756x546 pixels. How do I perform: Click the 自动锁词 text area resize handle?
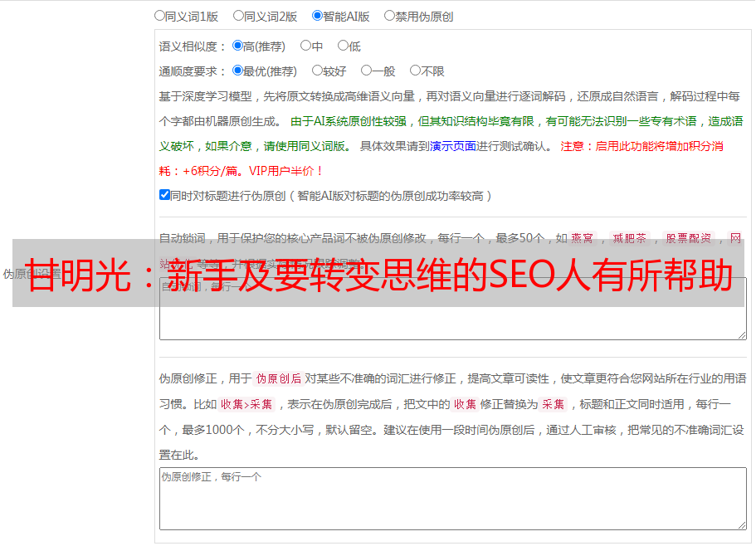741,334
